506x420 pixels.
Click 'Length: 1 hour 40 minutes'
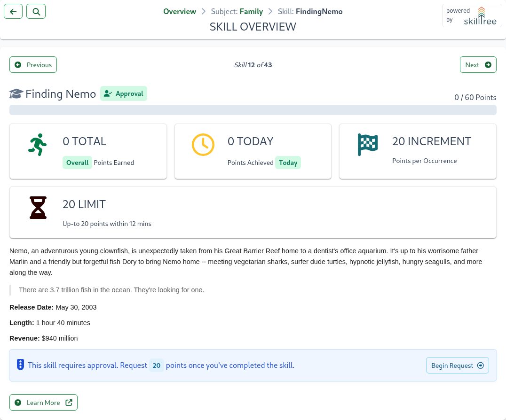click(50, 323)
